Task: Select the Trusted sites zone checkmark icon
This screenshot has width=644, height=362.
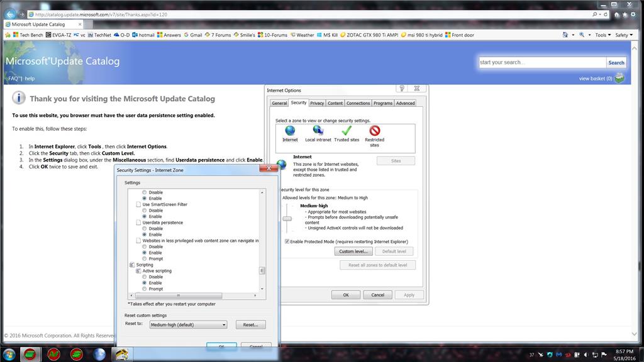Action: 347,131
